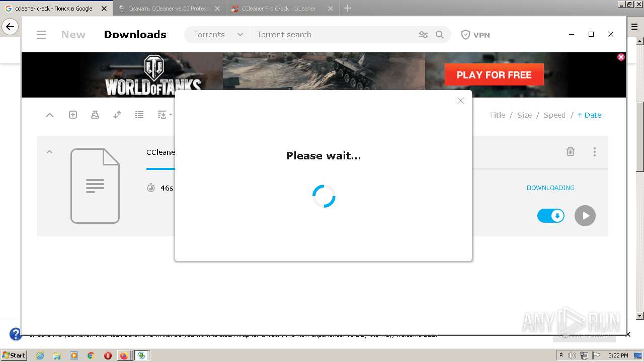
Task: Close the Please wait dialog
Action: 460,101
